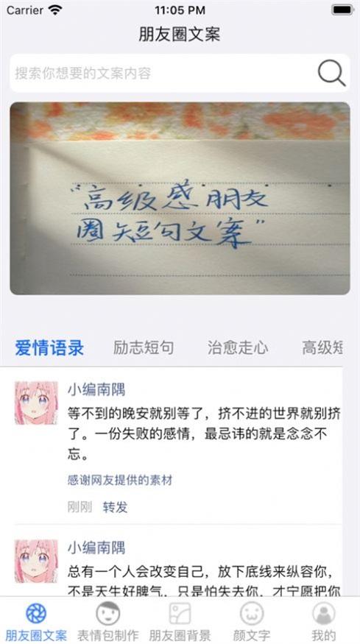This screenshot has height=644, width=360.
Task: Tap the magnifying glass search icon
Action: (x=331, y=73)
